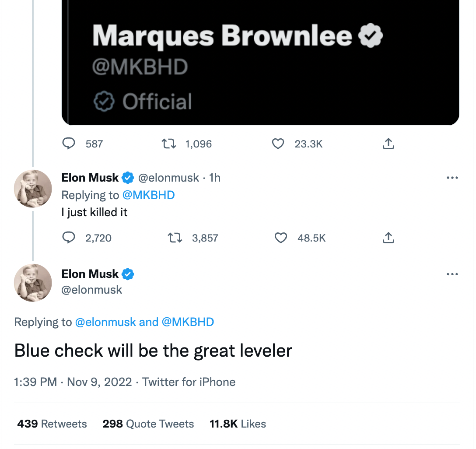Like the "I just killed it" tweet
476x449 pixels.
[x=280, y=238]
